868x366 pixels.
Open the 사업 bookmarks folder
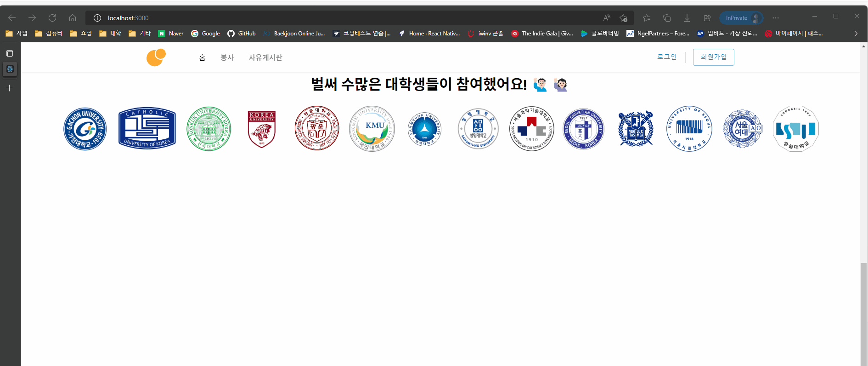(17, 34)
